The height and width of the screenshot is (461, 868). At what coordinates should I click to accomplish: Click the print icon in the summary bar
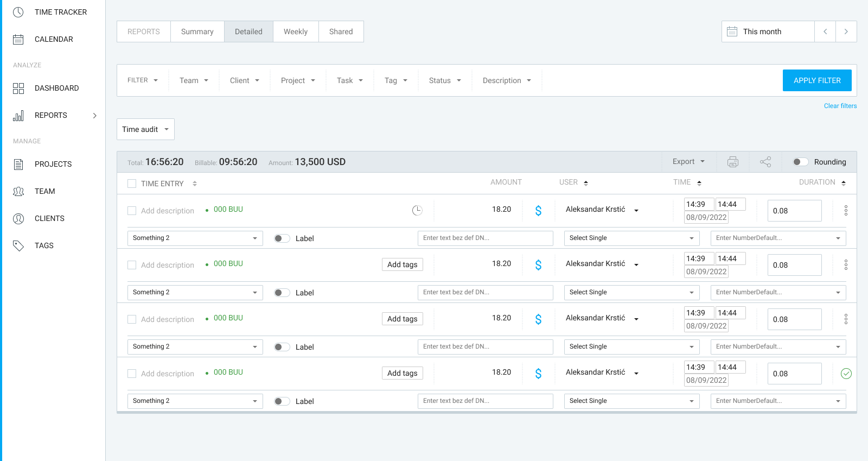click(x=733, y=162)
